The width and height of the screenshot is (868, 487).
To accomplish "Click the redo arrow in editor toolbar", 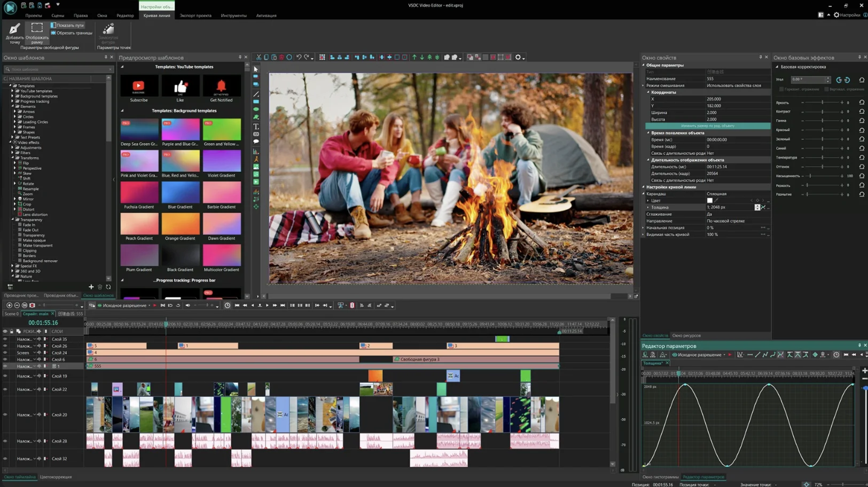I will 307,57.
